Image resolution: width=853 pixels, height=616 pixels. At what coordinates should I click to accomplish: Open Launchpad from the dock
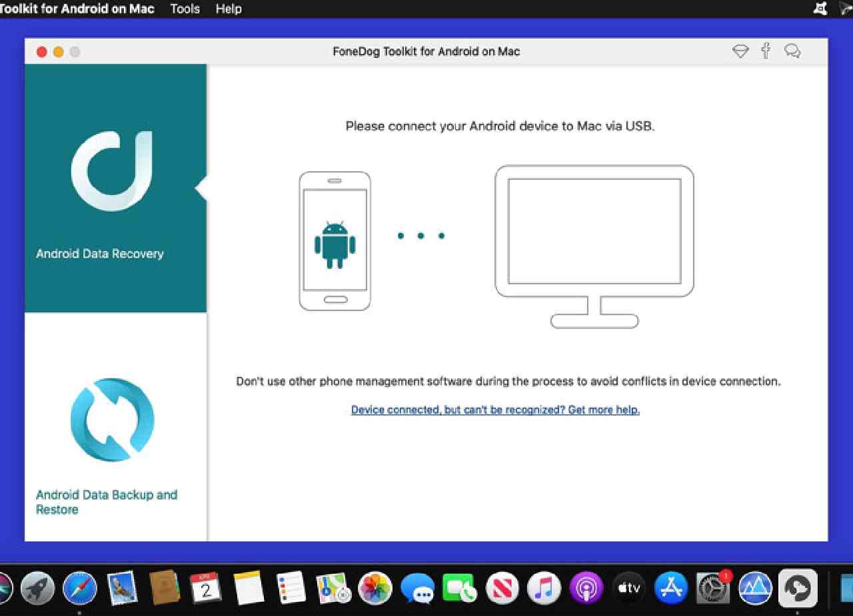(x=37, y=589)
